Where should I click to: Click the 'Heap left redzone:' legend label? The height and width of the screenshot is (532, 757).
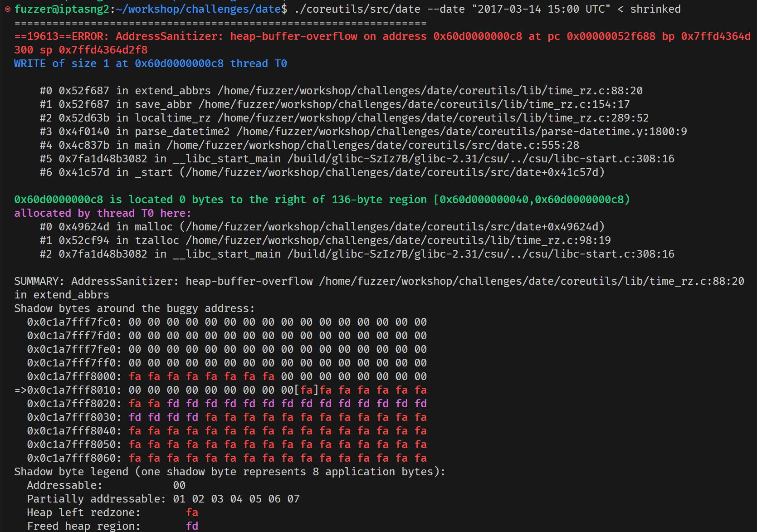pos(84,512)
